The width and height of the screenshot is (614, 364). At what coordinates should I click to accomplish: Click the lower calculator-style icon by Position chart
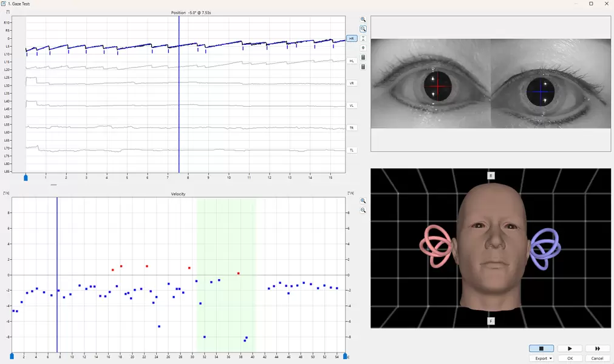click(x=363, y=67)
